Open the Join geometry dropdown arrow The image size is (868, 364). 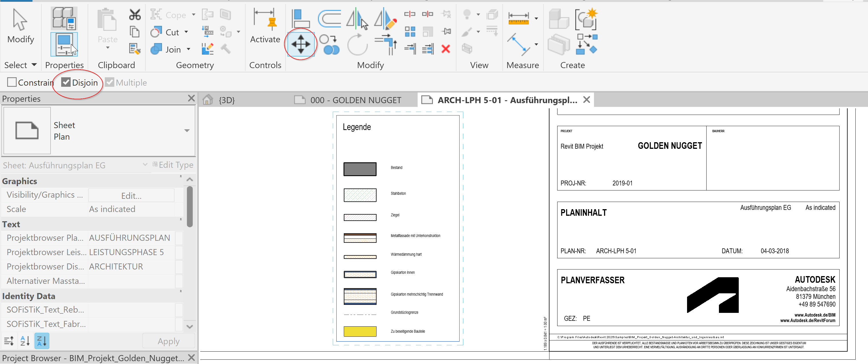pos(188,49)
